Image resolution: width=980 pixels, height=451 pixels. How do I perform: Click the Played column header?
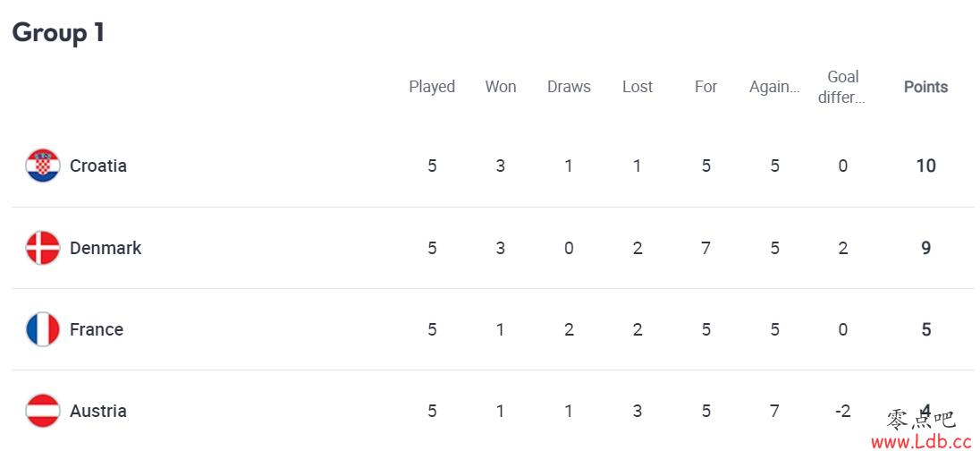point(432,87)
